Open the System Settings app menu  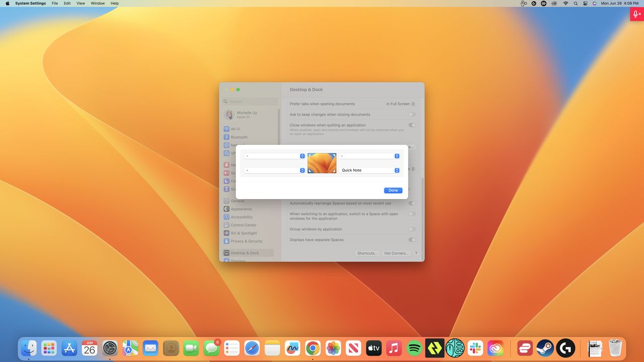click(x=30, y=4)
